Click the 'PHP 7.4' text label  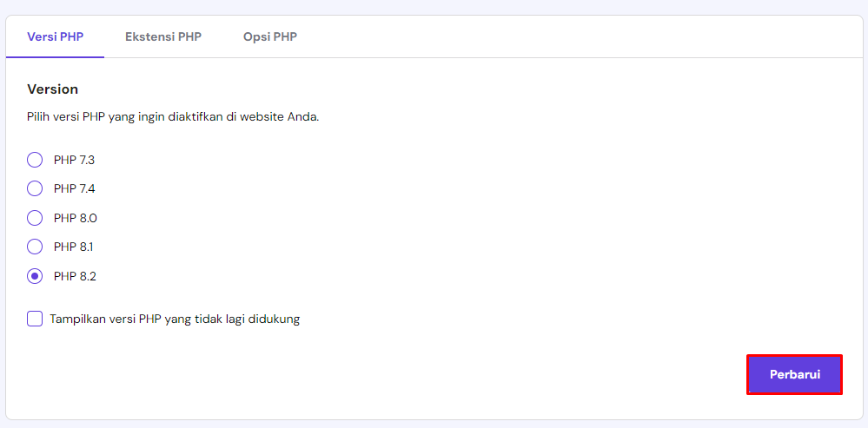75,188
